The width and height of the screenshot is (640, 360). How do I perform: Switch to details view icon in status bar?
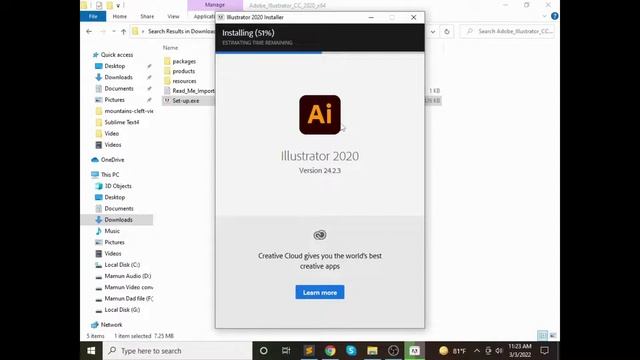pyautogui.click(x=542, y=336)
